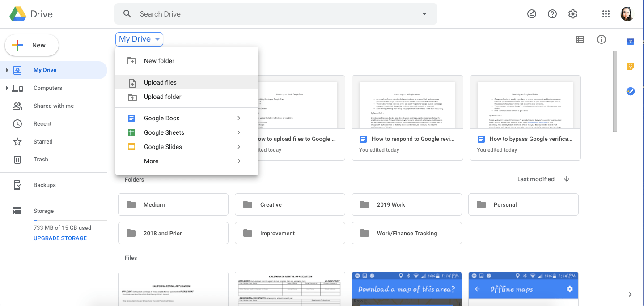
Task: Open Google Tasks in side panel
Action: [631, 91]
